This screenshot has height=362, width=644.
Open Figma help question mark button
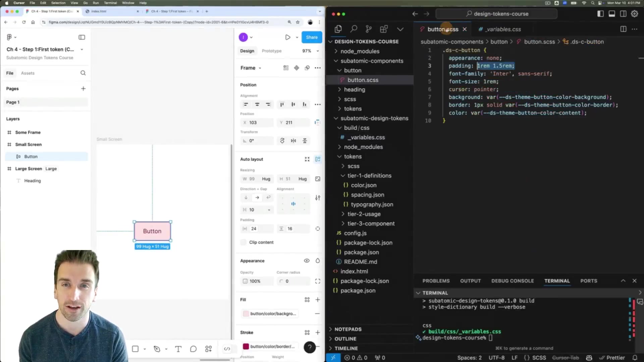pos(310,347)
